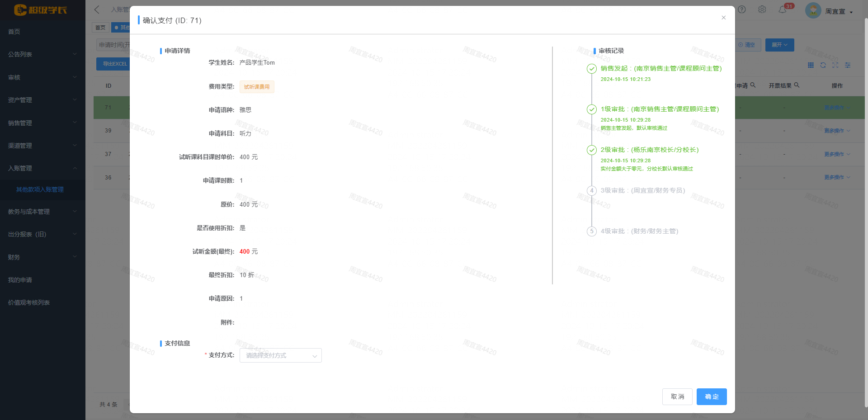Expand the 财务 sidebar menu
This screenshot has height=420, width=868.
tap(42, 257)
